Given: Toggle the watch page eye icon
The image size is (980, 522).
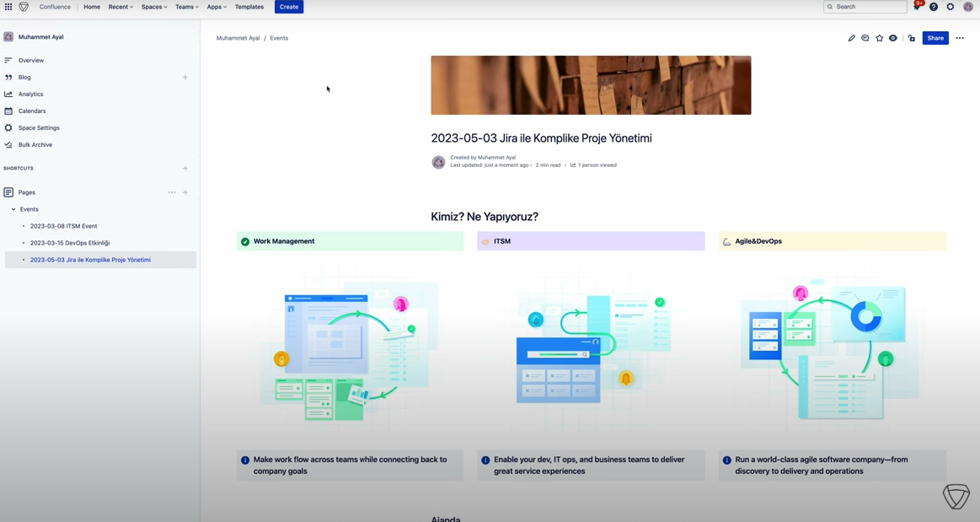Looking at the screenshot, I should pyautogui.click(x=893, y=38).
